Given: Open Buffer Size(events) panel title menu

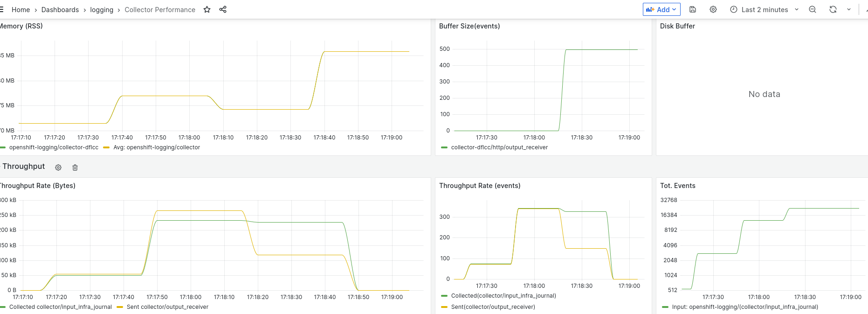Looking at the screenshot, I should pos(469,26).
